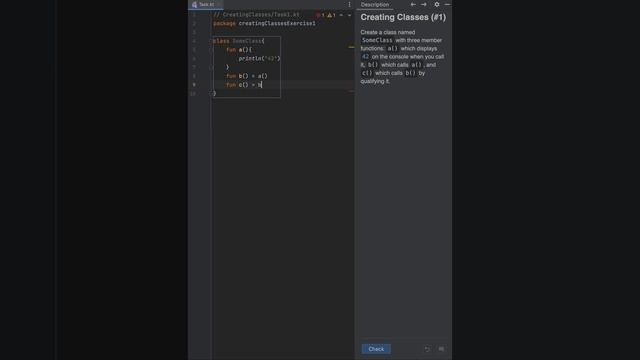640x360 pixels.
Task: Click the CreatingClasses/Task1.kt comment line
Action: coord(256,15)
